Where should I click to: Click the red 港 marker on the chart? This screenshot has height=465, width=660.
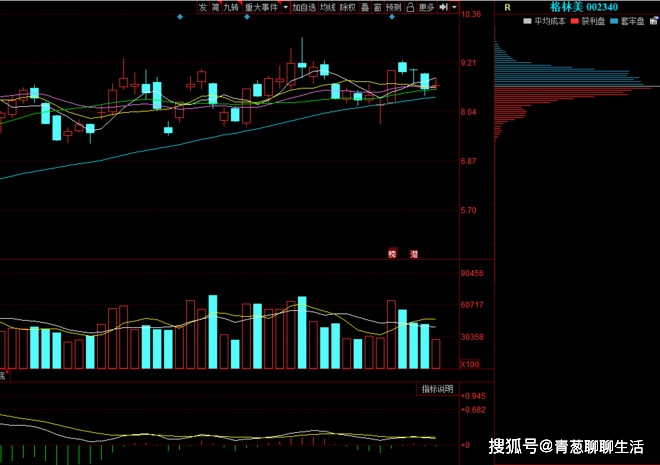click(x=414, y=254)
